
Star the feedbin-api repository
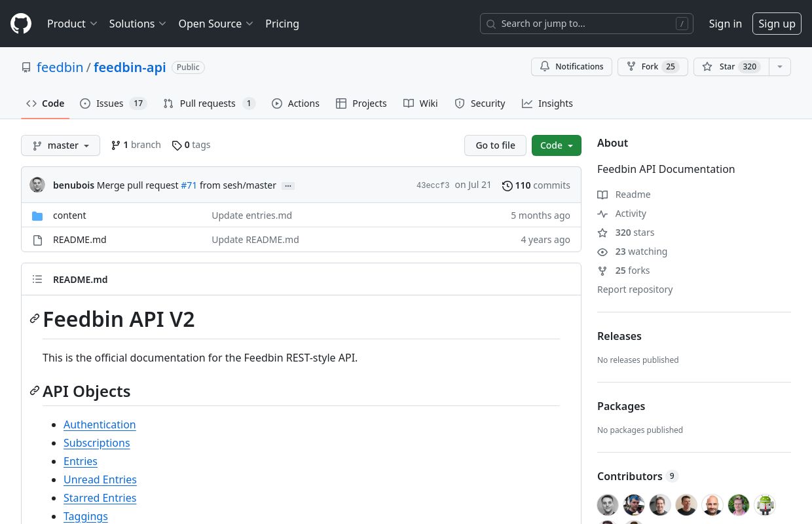pos(731,67)
